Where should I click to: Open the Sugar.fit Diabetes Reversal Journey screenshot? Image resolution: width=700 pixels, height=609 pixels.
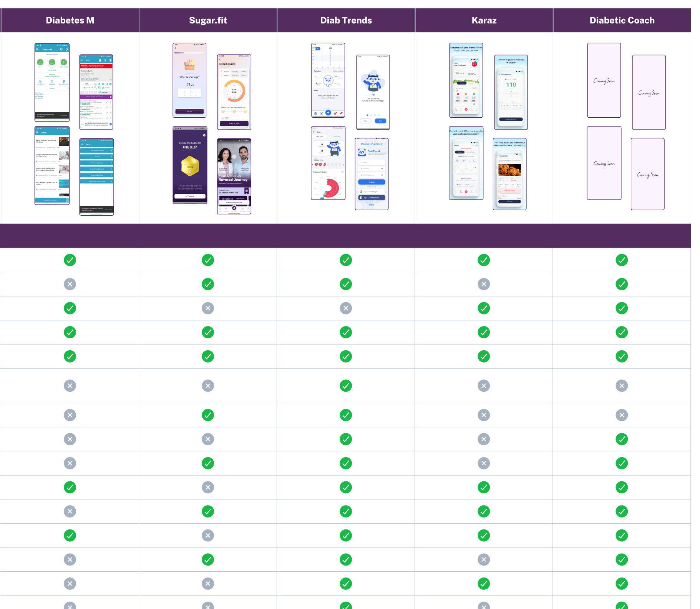pyautogui.click(x=234, y=176)
